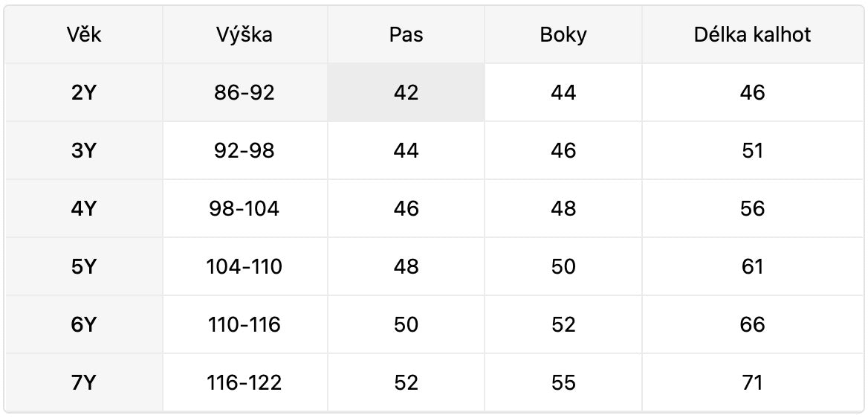Select the height cell 110-116
This screenshot has width=868, height=418.
[244, 324]
